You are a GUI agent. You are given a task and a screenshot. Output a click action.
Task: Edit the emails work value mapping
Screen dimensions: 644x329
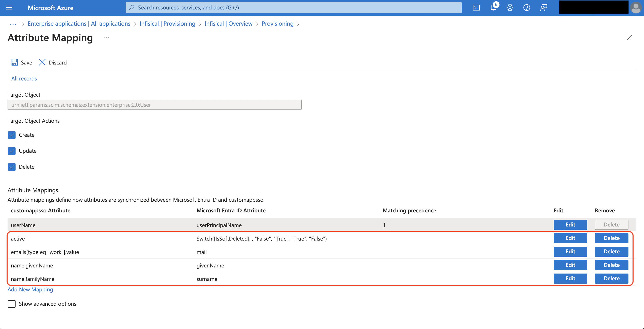pos(570,252)
